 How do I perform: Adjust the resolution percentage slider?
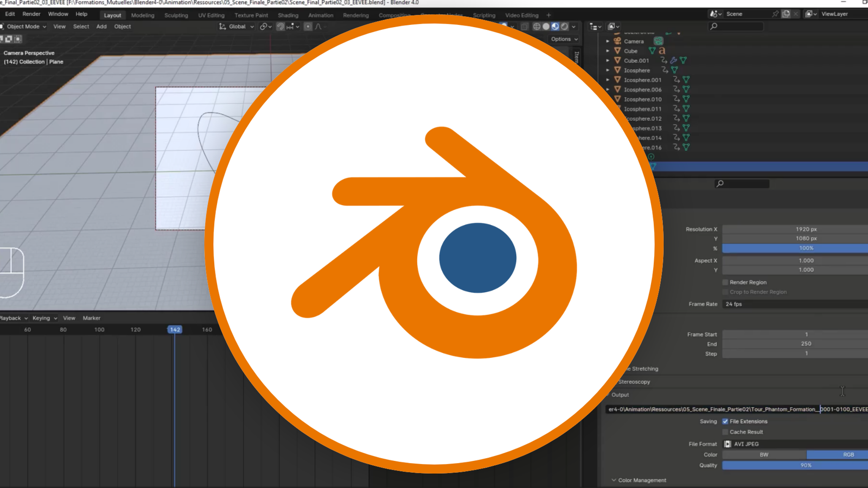[795, 248]
